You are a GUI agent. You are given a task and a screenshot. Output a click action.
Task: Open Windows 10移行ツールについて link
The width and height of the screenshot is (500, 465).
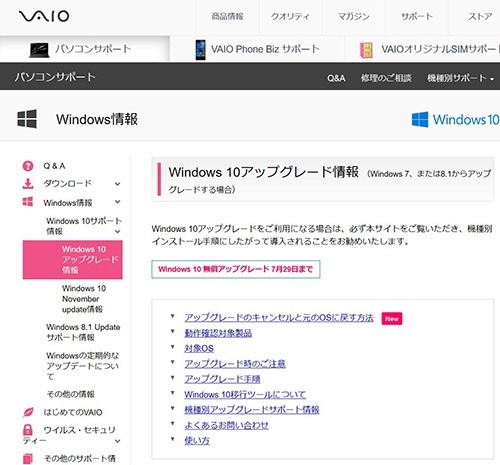pyautogui.click(x=245, y=395)
